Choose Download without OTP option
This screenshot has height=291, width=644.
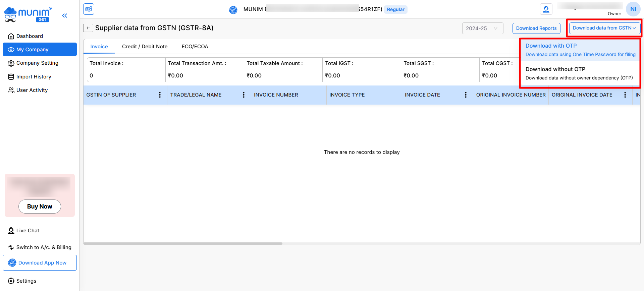[x=580, y=73]
